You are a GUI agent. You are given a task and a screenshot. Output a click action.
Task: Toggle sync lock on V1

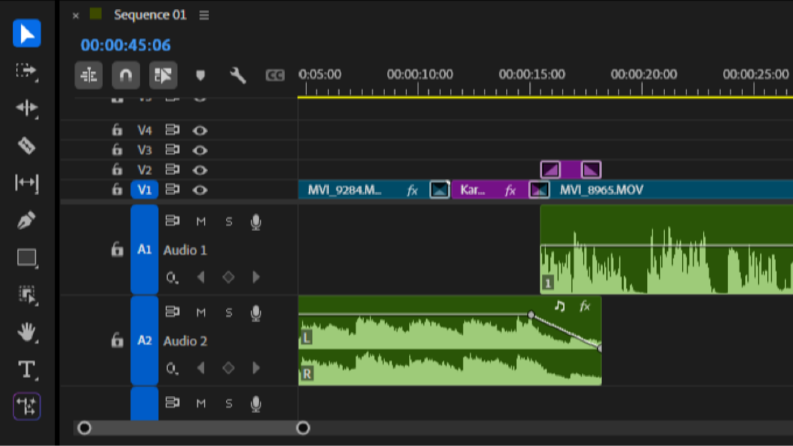coord(172,189)
